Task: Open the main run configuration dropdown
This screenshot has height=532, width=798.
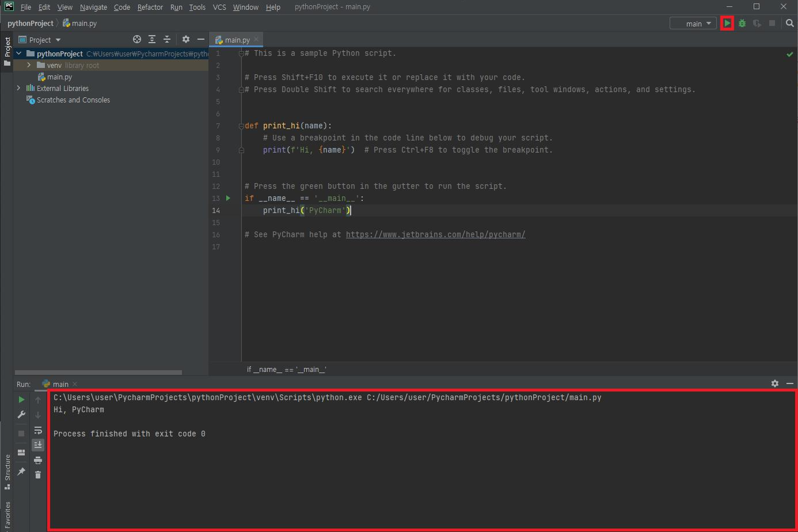Action: (x=693, y=24)
